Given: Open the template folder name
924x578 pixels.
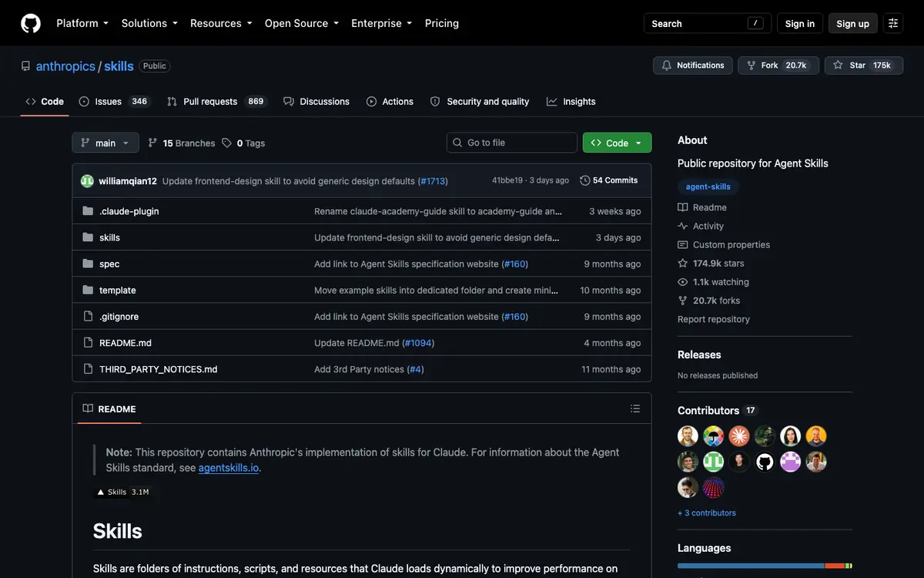Looking at the screenshot, I should coord(118,291).
